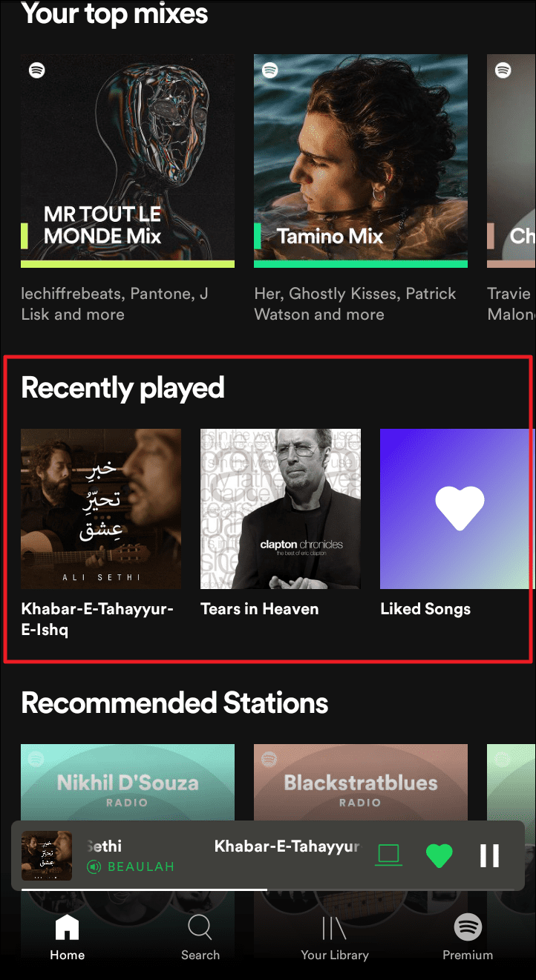Pause the currently playing track

click(x=489, y=855)
